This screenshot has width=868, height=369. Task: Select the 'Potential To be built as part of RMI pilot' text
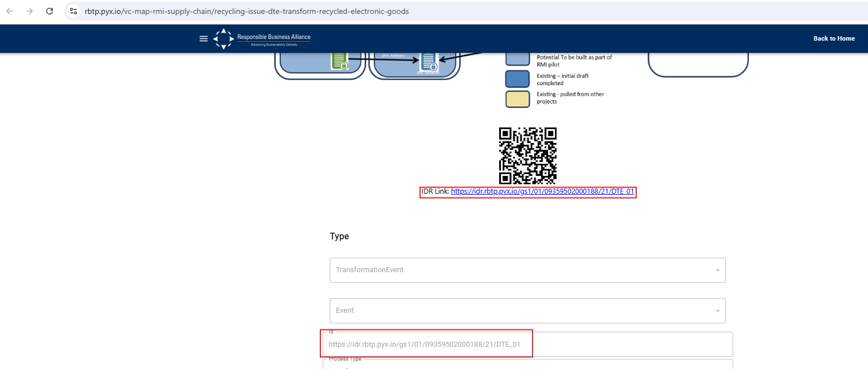coord(574,61)
